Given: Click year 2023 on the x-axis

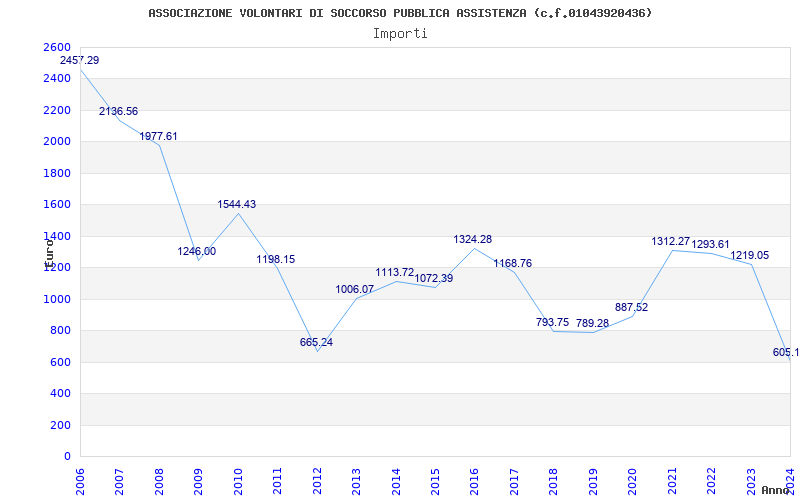Looking at the screenshot, I should coord(751,482).
